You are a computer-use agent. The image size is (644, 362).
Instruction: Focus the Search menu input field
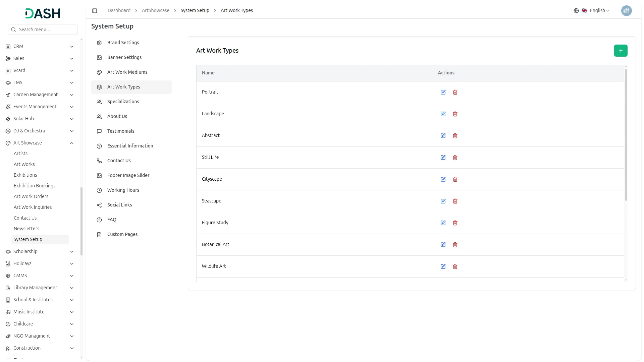coord(46,29)
